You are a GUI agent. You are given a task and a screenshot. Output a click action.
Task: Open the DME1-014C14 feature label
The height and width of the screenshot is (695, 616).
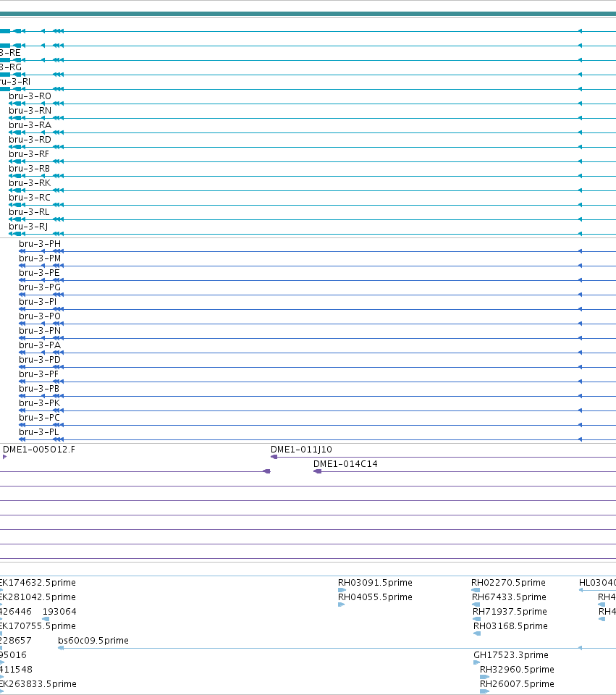pyautogui.click(x=345, y=464)
